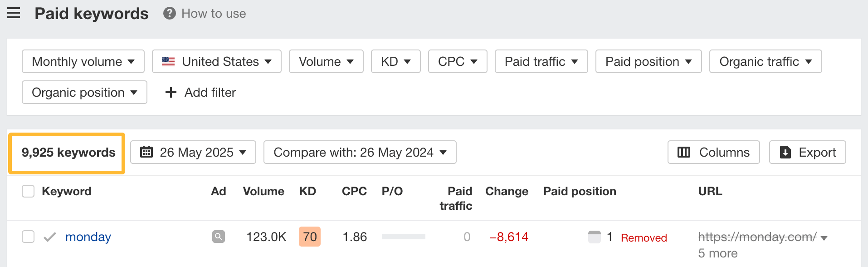Open the monday keyword link
868x267 pixels.
[88, 237]
